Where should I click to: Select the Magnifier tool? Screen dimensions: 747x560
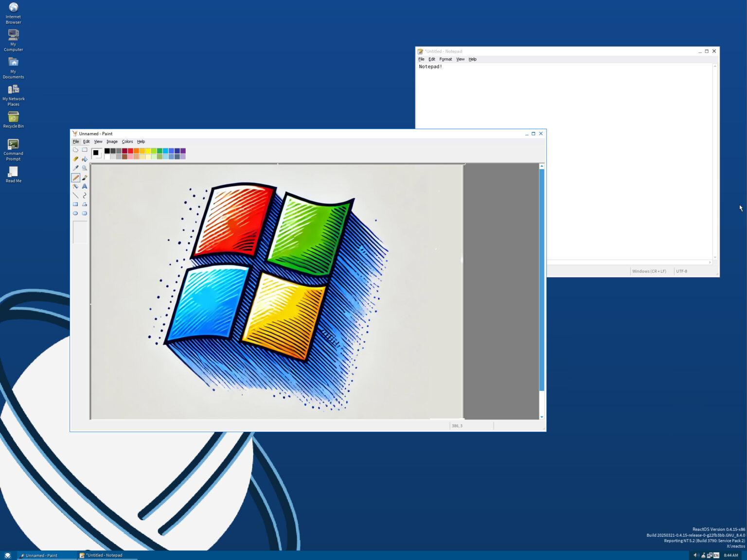tap(85, 168)
